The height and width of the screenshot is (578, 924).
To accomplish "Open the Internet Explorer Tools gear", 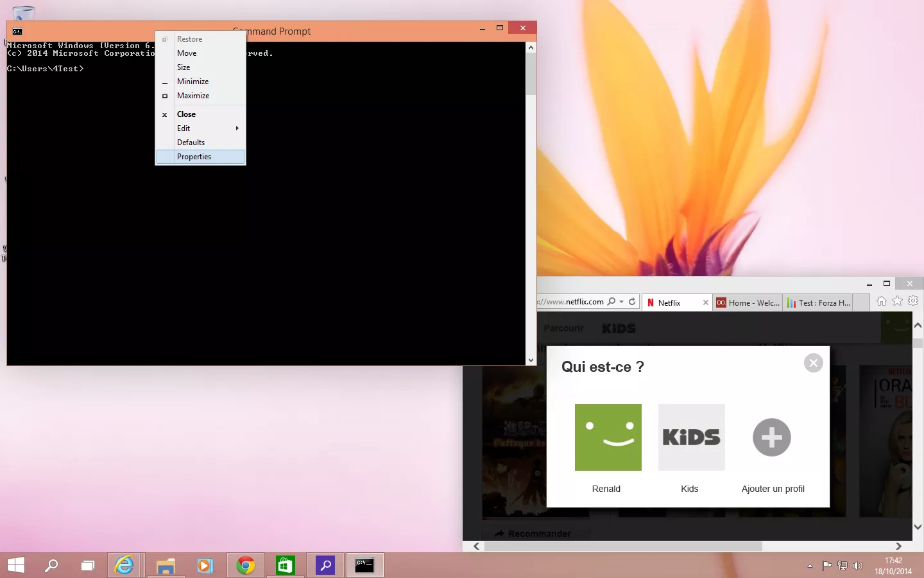I will pos(913,301).
